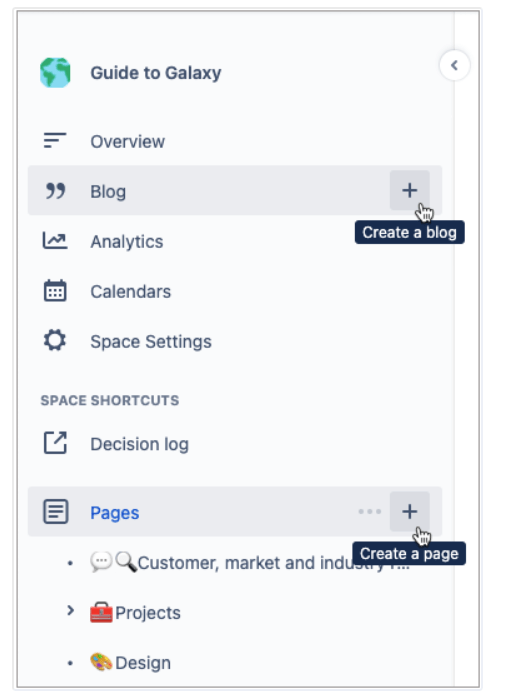Click the Decision log external link icon
This screenshot has width=508, height=700.
[55, 443]
